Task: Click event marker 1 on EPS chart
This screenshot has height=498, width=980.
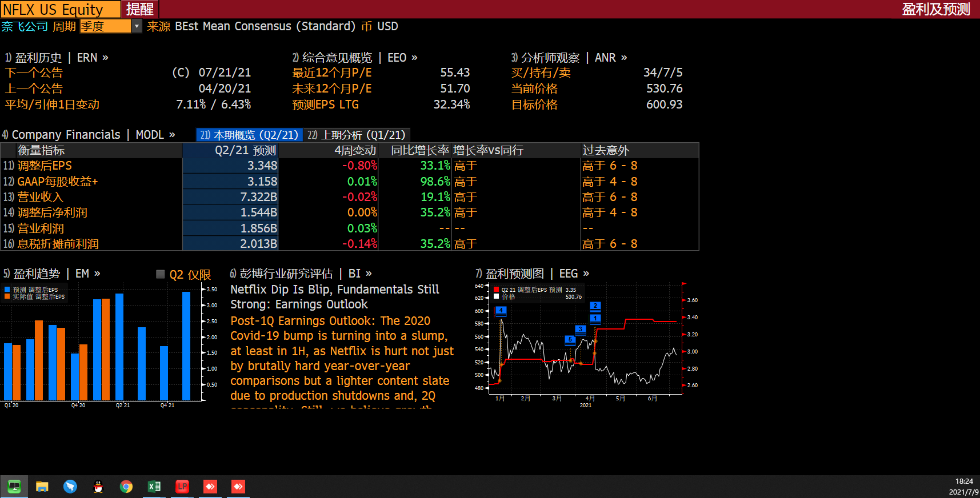Action: 595,319
